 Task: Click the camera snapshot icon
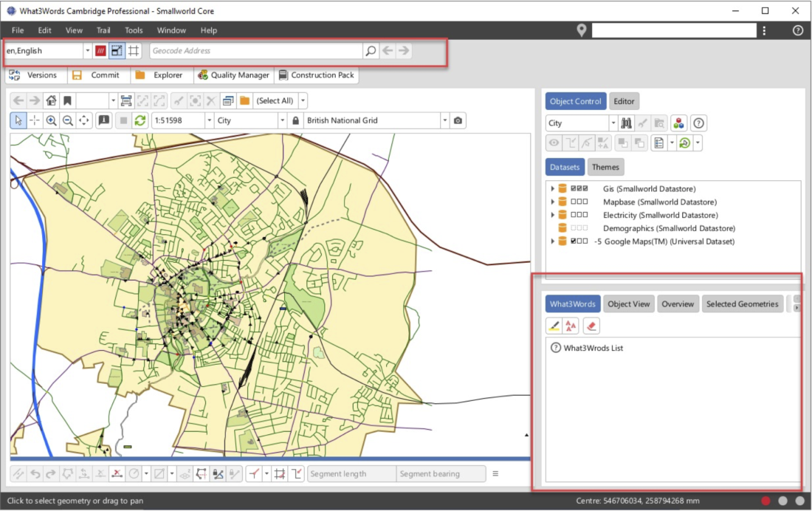[x=458, y=120]
